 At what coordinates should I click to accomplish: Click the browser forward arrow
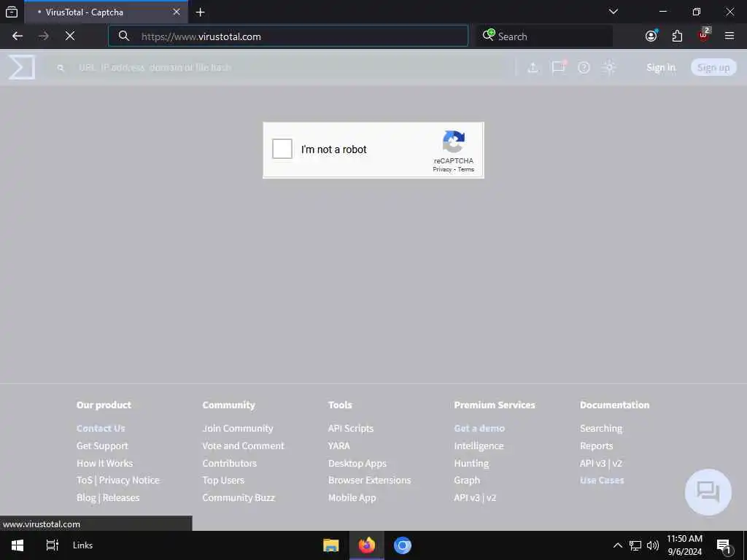pyautogui.click(x=43, y=36)
